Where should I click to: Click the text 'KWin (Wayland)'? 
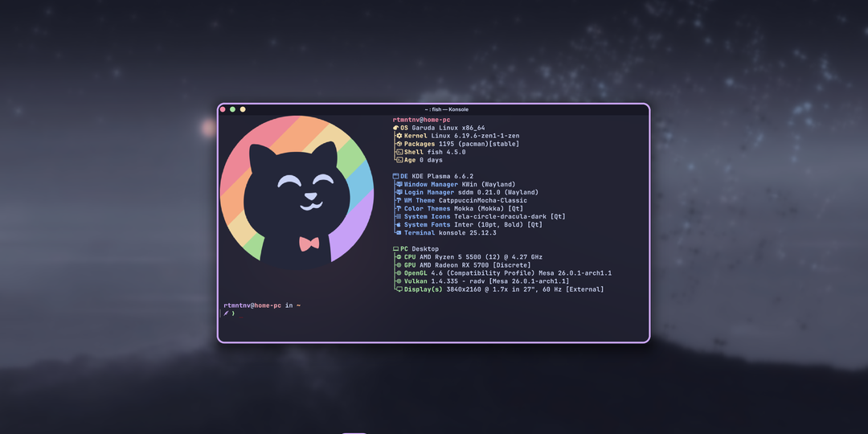click(x=489, y=184)
